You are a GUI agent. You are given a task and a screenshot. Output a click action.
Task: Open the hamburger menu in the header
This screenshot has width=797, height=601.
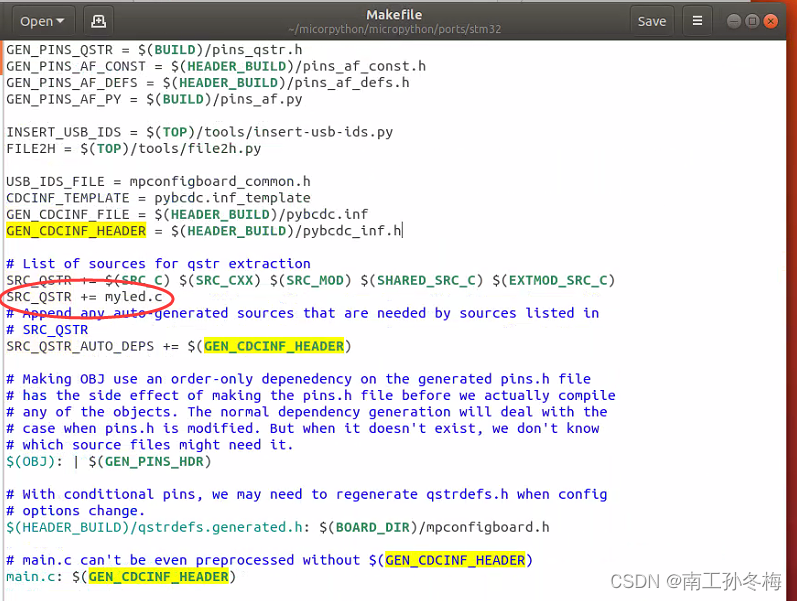697,21
